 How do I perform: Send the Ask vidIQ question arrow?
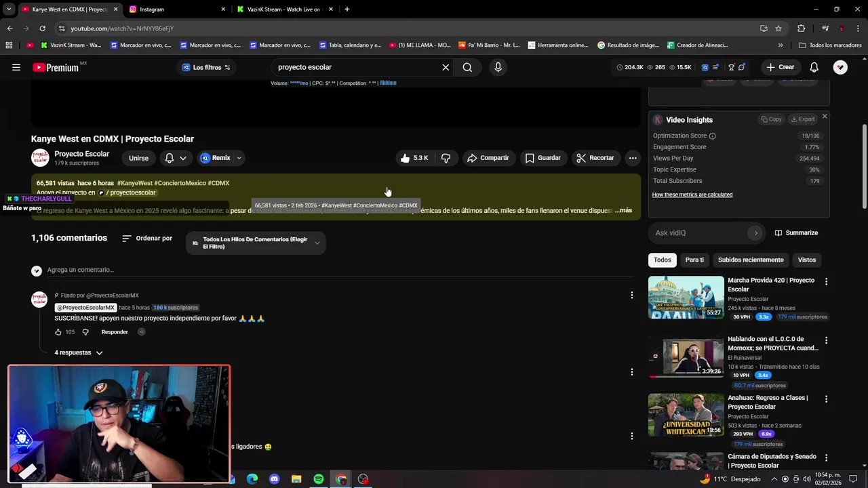755,233
